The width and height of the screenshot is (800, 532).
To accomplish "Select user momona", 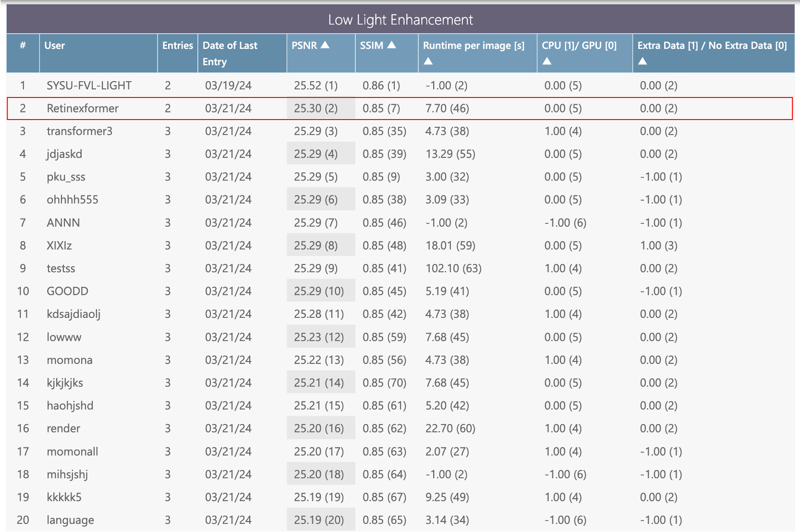I will pos(70,360).
